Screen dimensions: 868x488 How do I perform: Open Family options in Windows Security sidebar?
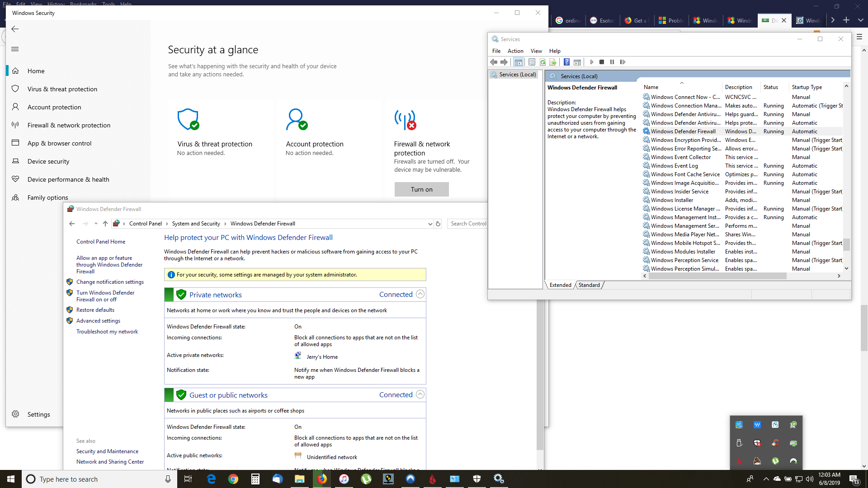point(47,197)
